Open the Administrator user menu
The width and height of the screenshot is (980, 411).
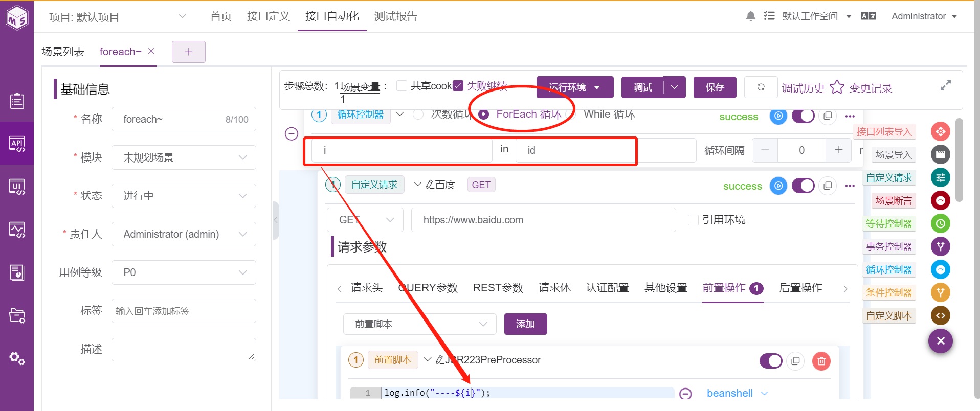pyautogui.click(x=924, y=16)
